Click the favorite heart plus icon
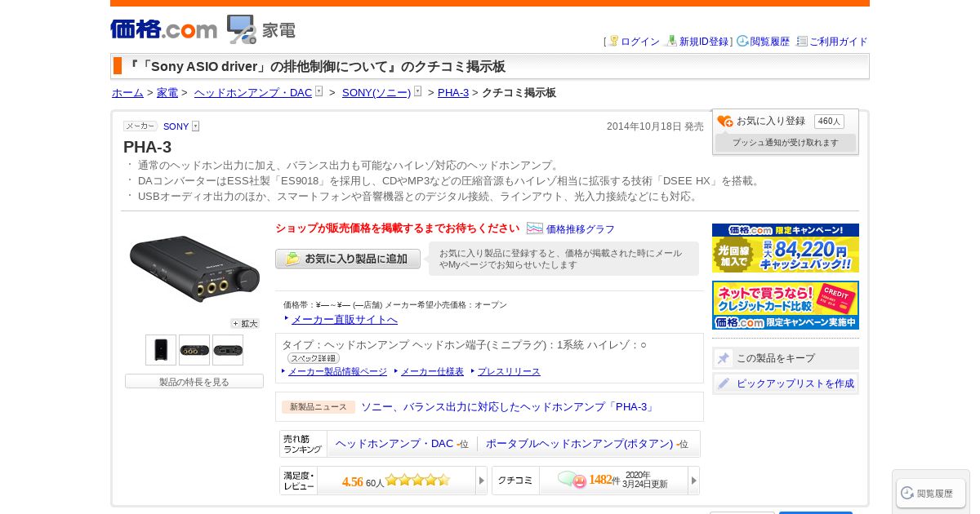This screenshot has width=980, height=514. (725, 122)
